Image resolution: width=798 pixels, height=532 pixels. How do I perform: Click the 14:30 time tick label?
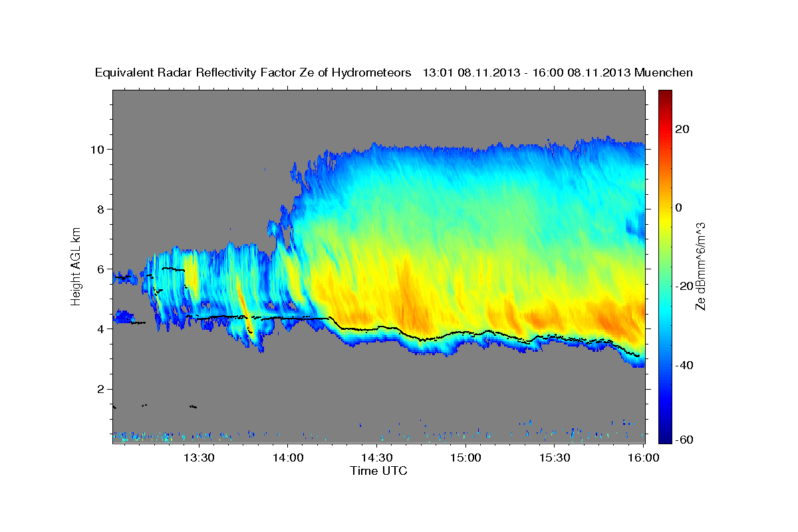click(x=376, y=458)
